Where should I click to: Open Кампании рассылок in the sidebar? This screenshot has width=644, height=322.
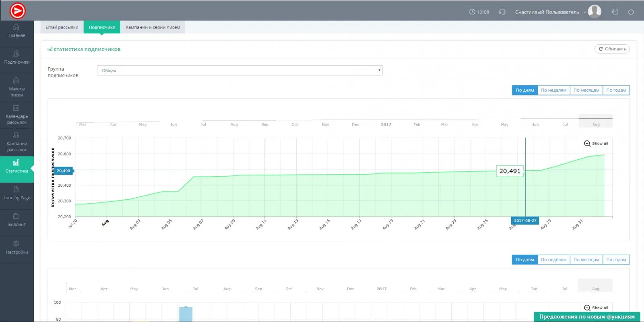17,142
